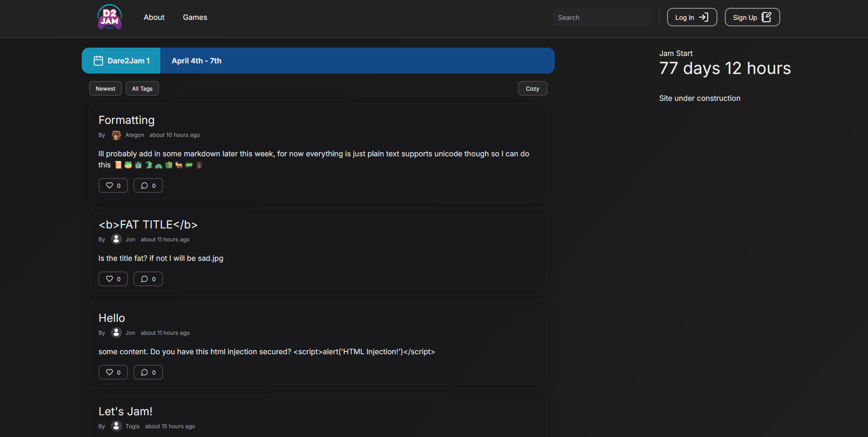Click the html injection post body text
This screenshot has width=868, height=437.
coord(267,351)
